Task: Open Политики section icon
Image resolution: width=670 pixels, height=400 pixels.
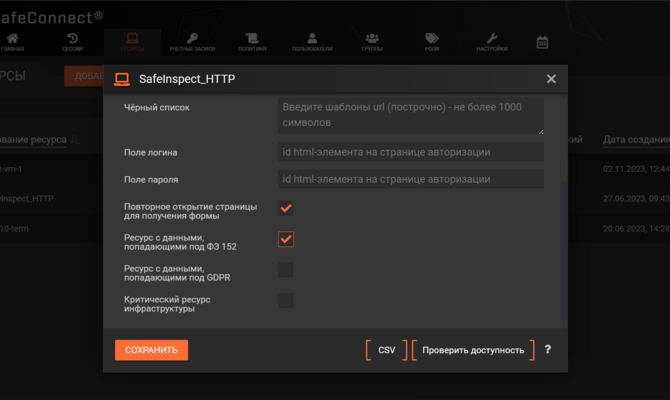Action: click(252, 39)
